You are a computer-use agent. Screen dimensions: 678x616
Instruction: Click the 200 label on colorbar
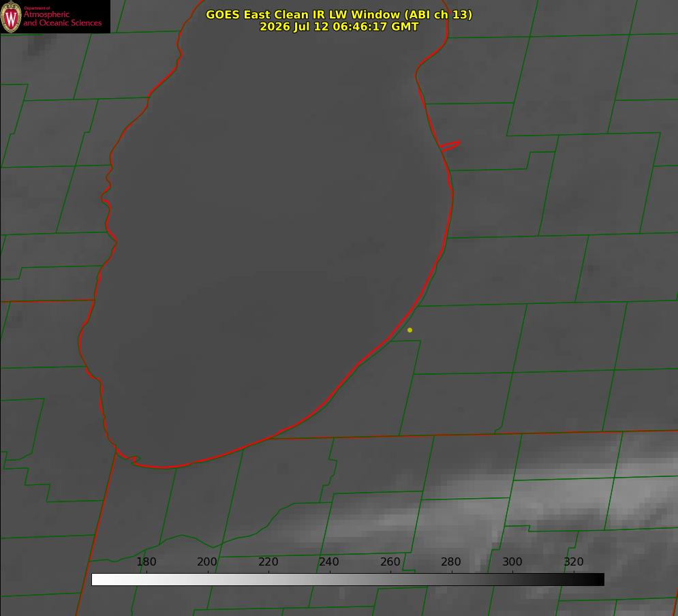[207, 561]
